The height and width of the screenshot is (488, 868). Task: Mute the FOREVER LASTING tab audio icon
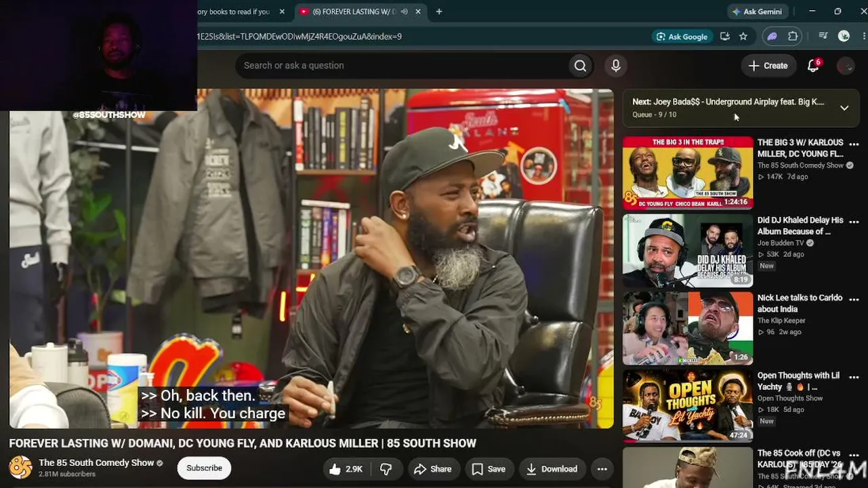[405, 12]
